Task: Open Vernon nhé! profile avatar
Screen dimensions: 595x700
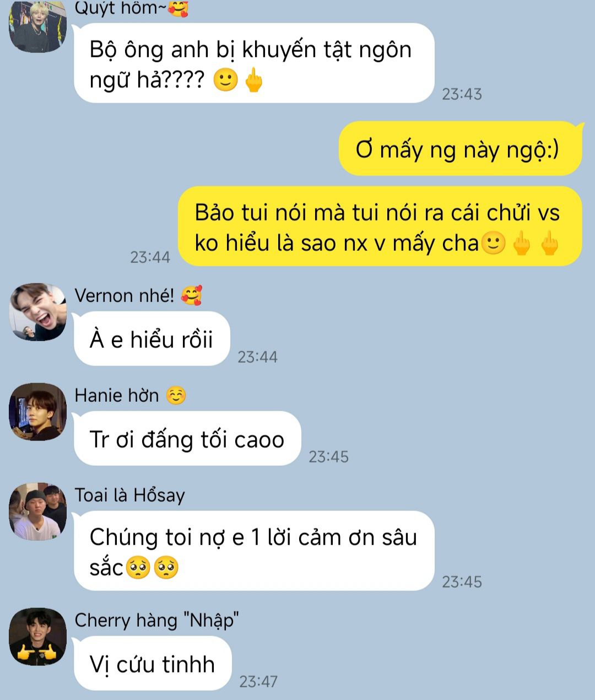Action: click(37, 312)
